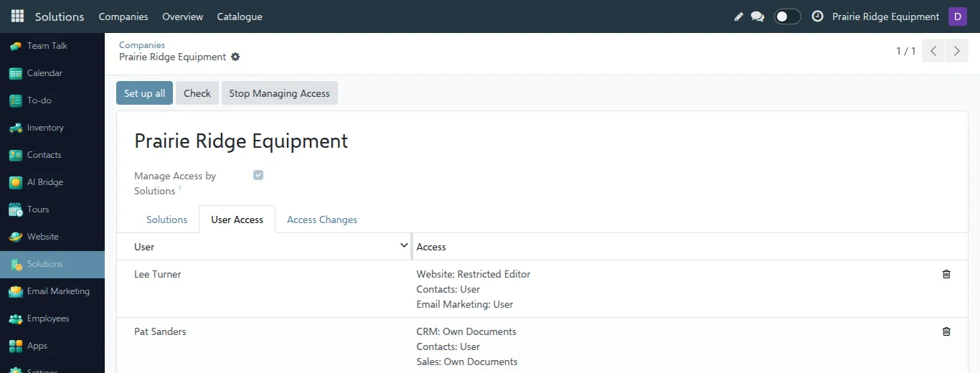Click the Pat Sanders user cell

pos(160,331)
